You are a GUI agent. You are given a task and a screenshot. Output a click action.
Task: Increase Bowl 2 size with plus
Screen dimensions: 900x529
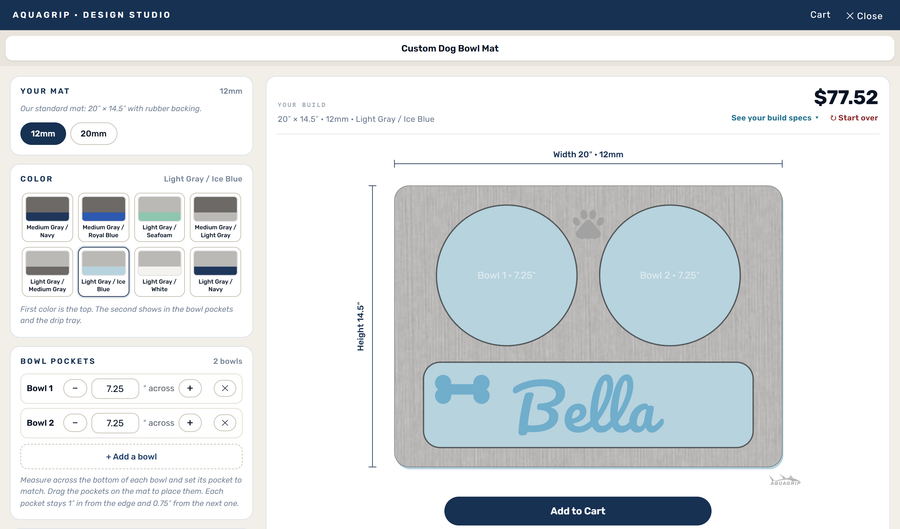(190, 423)
